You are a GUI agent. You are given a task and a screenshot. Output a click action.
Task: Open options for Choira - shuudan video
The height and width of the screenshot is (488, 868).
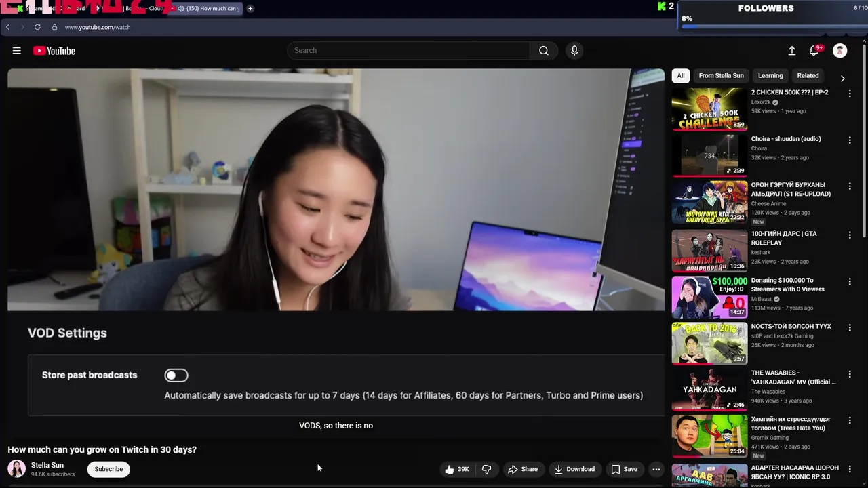click(849, 140)
